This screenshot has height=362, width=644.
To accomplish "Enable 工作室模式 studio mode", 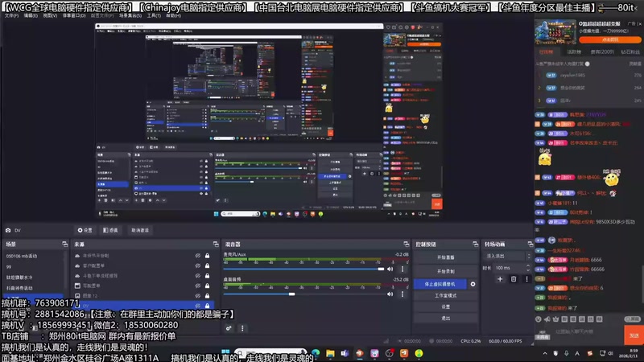I will (x=446, y=295).
